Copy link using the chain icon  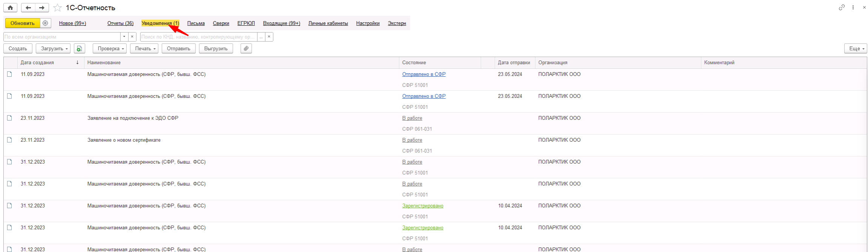click(x=842, y=7)
